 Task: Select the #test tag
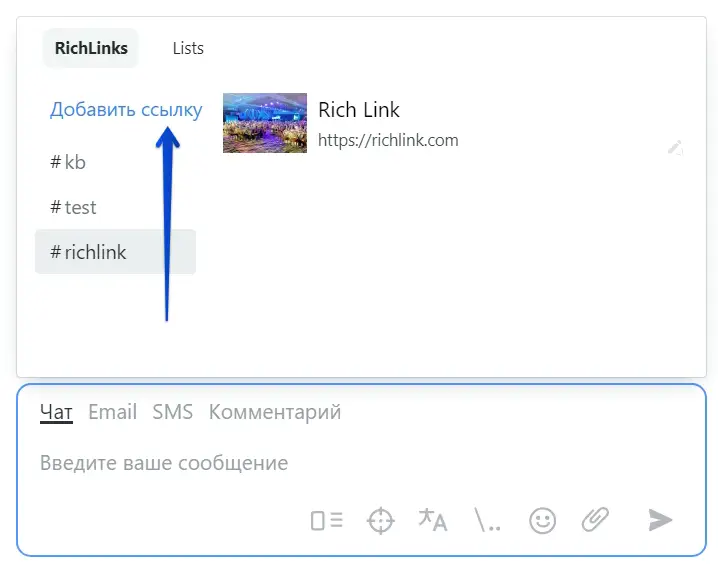[73, 208]
